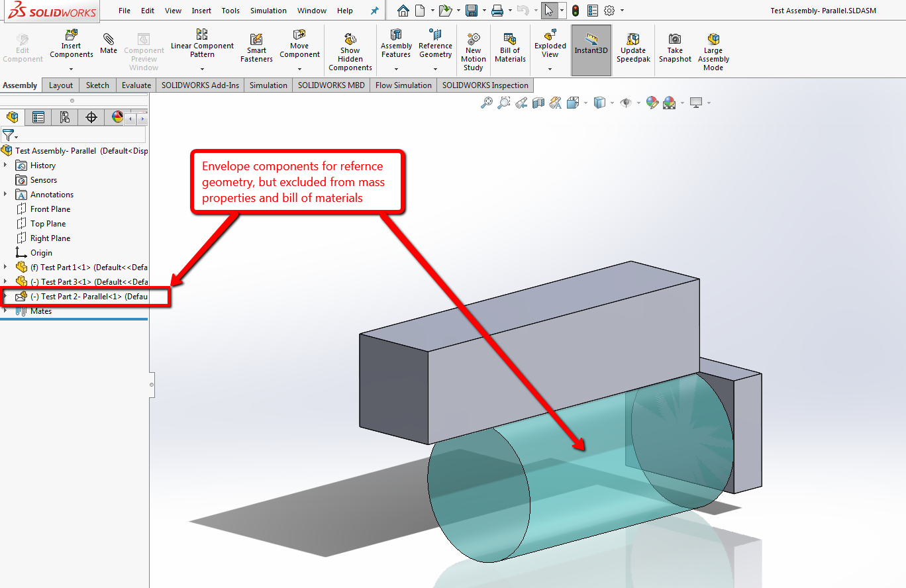Switch to the Sketch tab
This screenshot has height=588, width=906.
(x=97, y=85)
